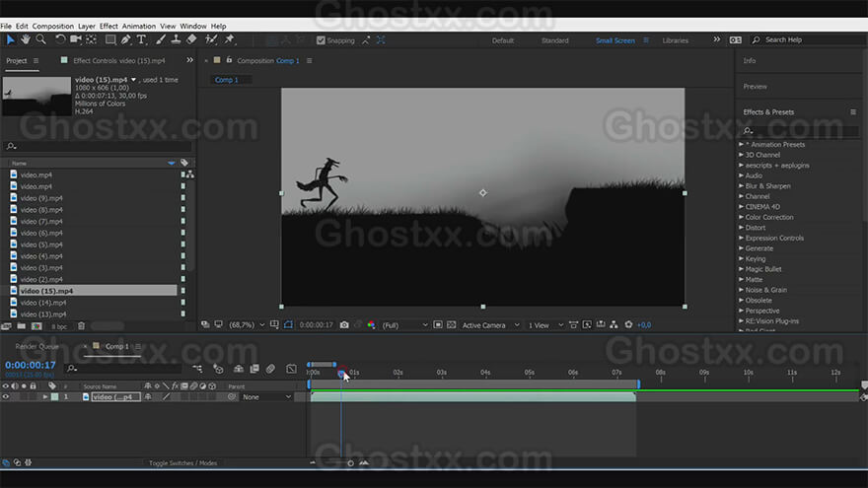Click the timeline zoom slider
This screenshot has width=868, height=488.
[350, 463]
